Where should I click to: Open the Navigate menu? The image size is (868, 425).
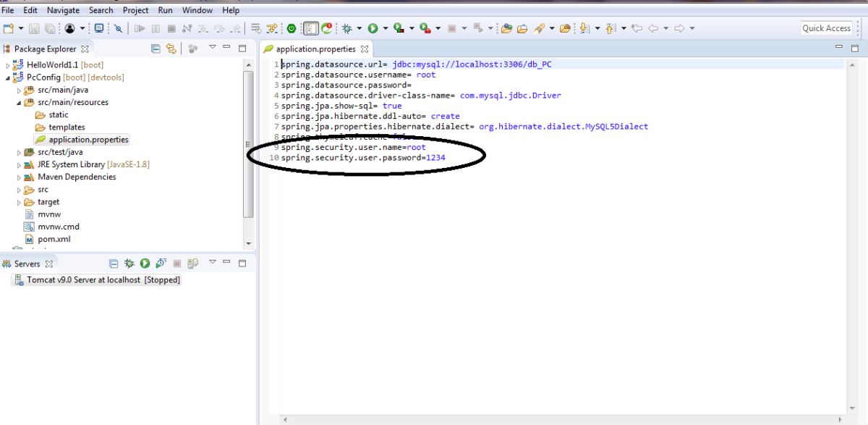coord(64,10)
